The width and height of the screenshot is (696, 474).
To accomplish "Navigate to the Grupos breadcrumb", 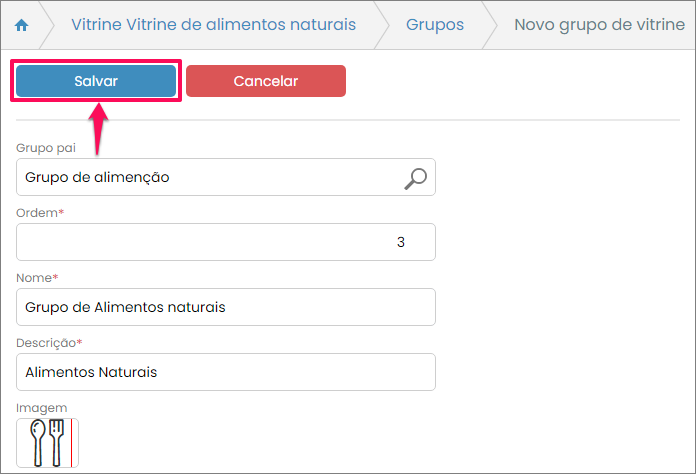I will point(435,25).
